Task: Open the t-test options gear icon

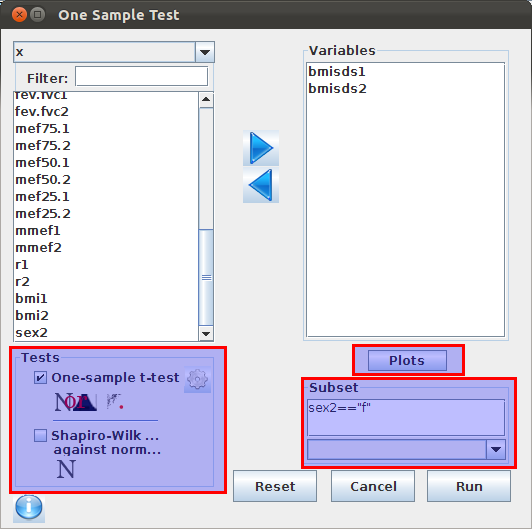Action: (197, 379)
